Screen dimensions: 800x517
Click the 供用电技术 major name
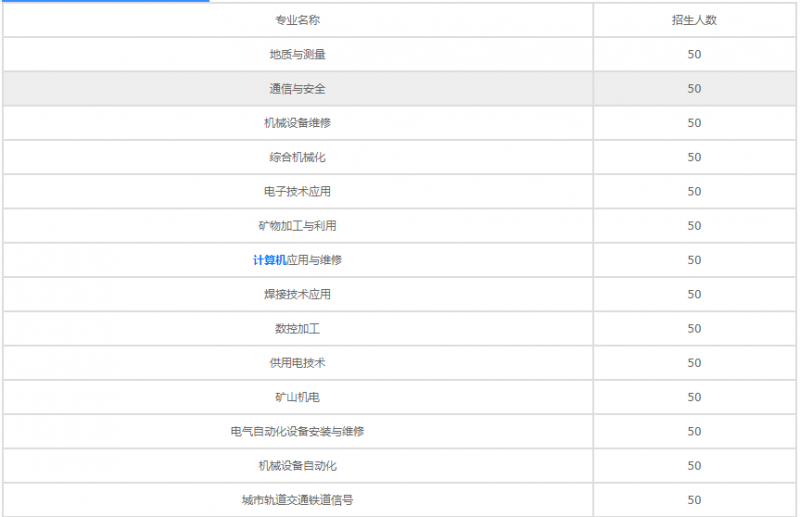pyautogui.click(x=297, y=363)
